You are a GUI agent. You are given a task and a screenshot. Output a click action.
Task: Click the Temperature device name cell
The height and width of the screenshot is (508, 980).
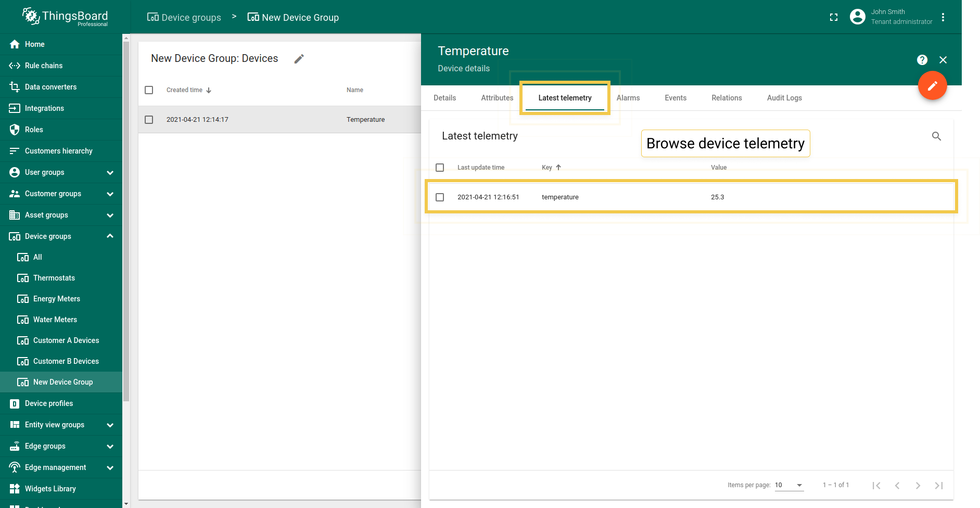[x=365, y=120]
